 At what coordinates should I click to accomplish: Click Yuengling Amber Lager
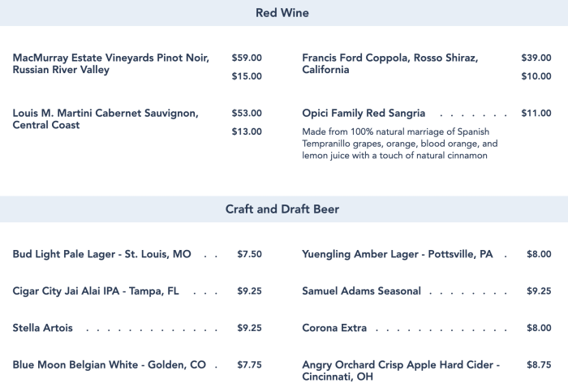(x=397, y=254)
